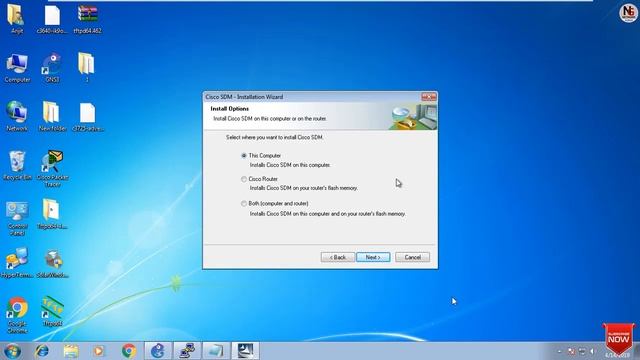The image size is (640, 360).
Task: Close the Cisco SDM Installation Wizard window
Action: (x=429, y=97)
